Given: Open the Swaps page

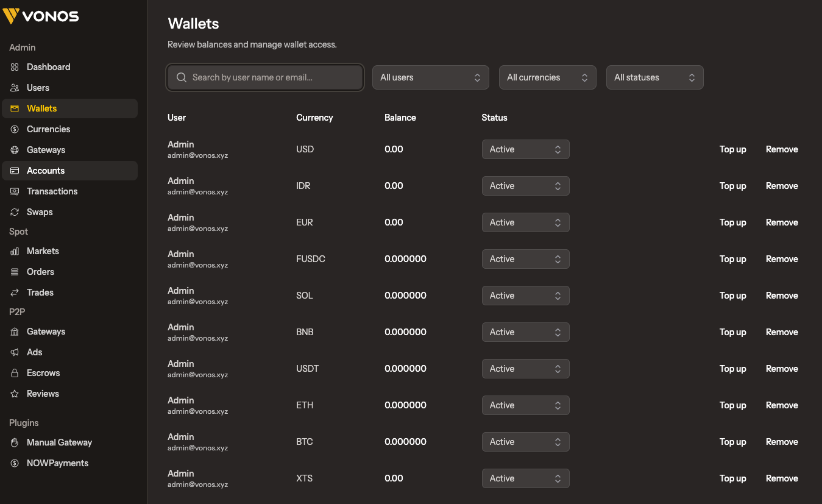Looking at the screenshot, I should click(x=69, y=212).
